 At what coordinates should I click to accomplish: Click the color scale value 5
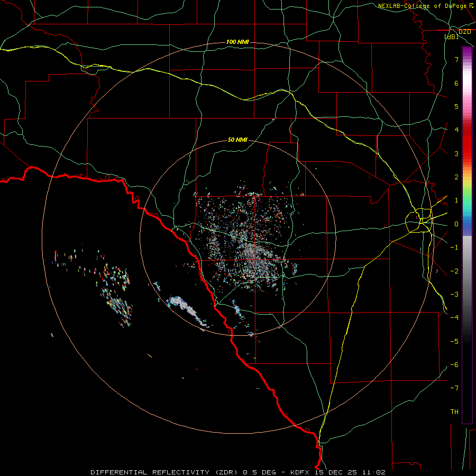point(456,106)
